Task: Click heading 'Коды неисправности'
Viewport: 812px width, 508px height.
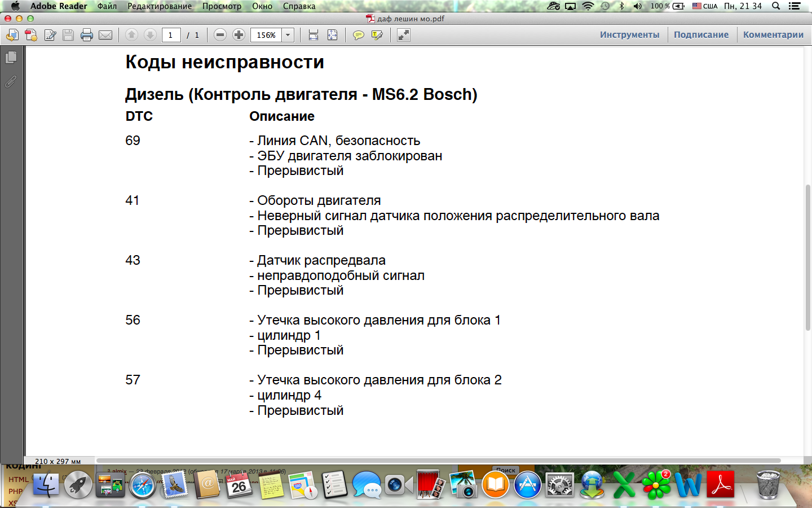Action: 224,62
